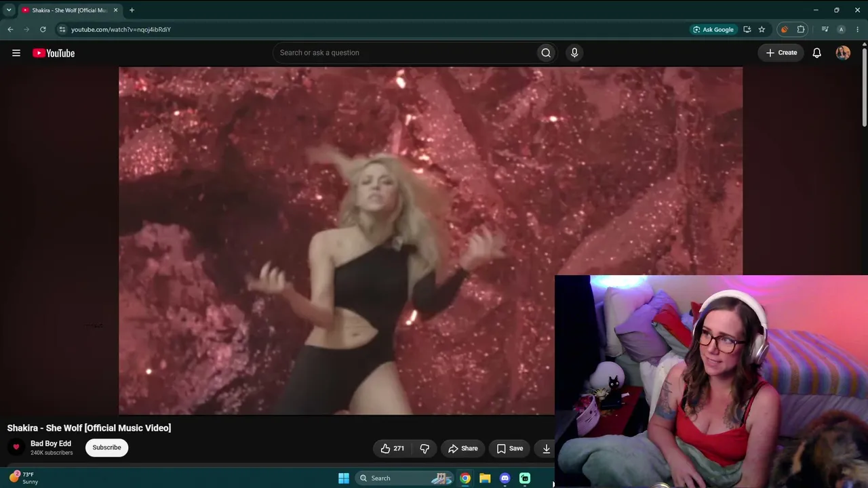Viewport: 868px width, 488px height.
Task: Click the Ask Google button
Action: pos(713,29)
